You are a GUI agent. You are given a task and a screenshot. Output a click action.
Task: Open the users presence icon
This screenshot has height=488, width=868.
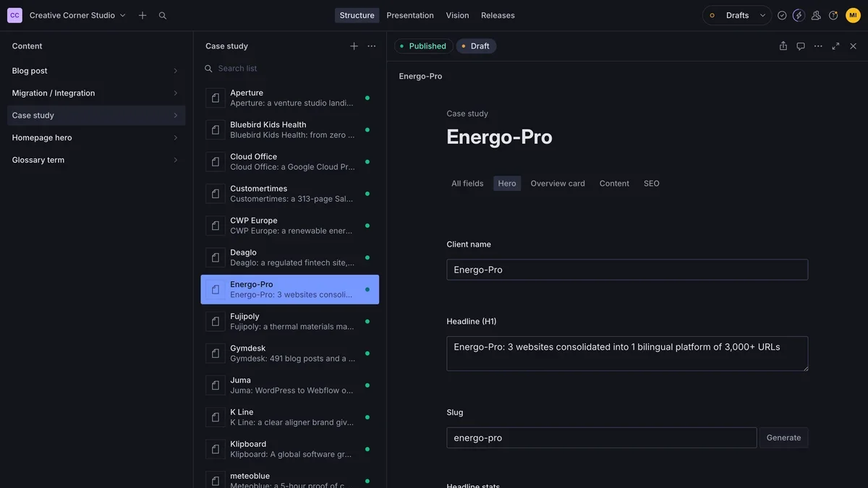coord(816,15)
